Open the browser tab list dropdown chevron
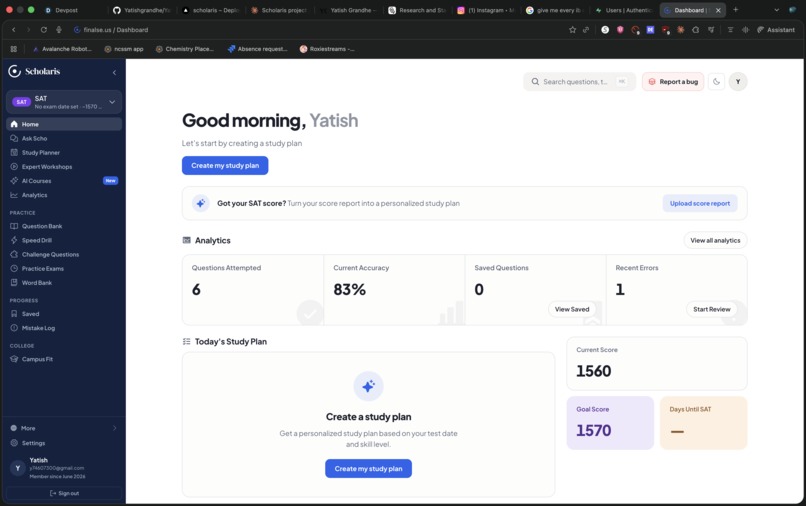The height and width of the screenshot is (506, 806). pyautogui.click(x=776, y=10)
